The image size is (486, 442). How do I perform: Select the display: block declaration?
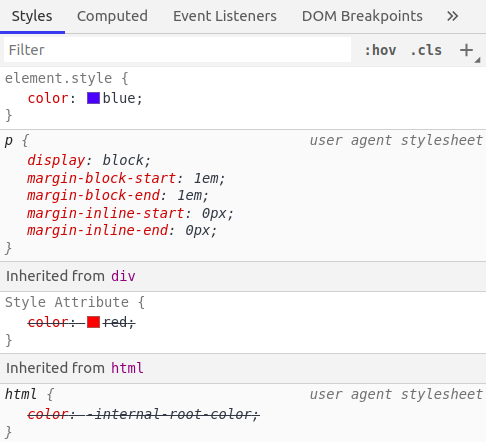(89, 160)
